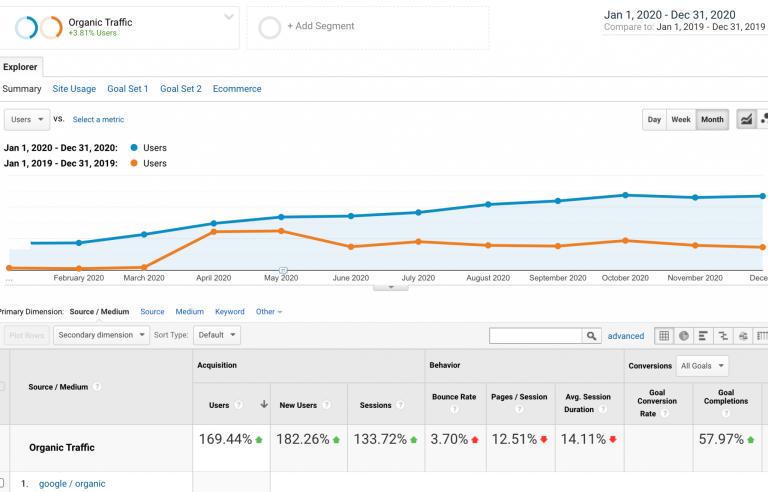Select the performance bar view icon

point(703,336)
